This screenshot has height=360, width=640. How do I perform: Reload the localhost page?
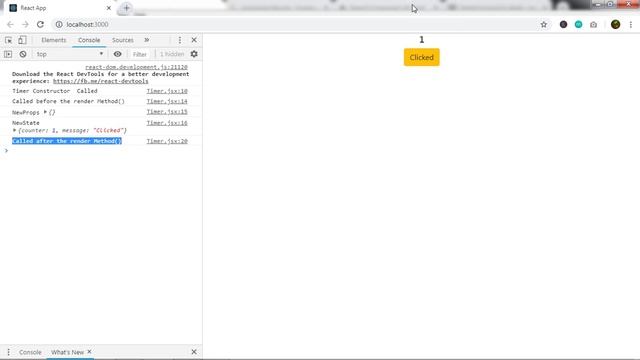40,24
